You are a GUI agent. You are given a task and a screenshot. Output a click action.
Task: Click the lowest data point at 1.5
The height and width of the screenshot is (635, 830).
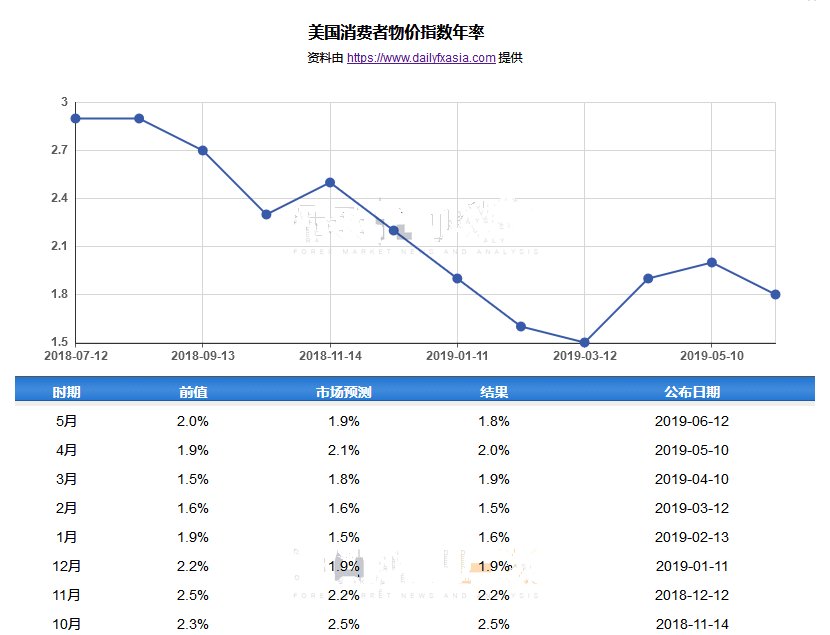(585, 342)
